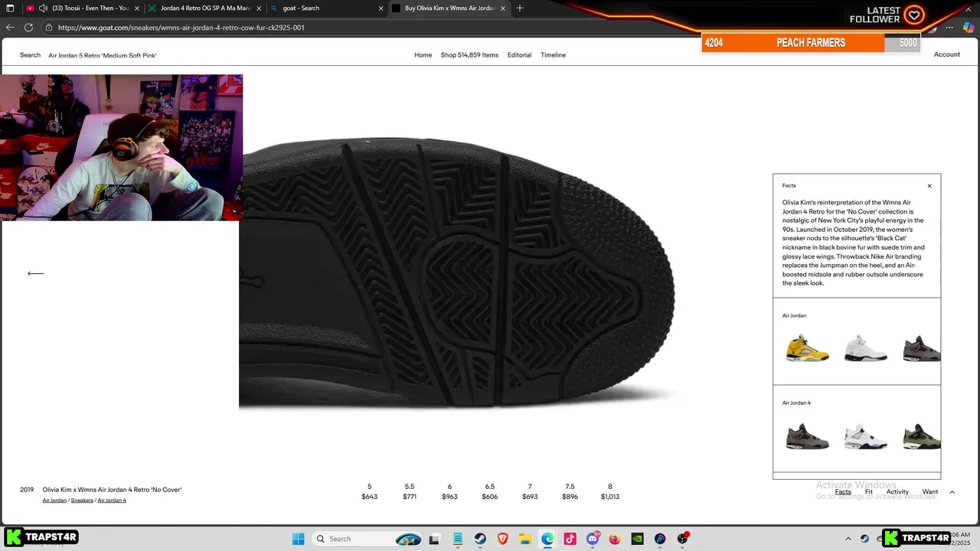
Task: Click the GOAT Search link
Action: pyautogui.click(x=30, y=55)
